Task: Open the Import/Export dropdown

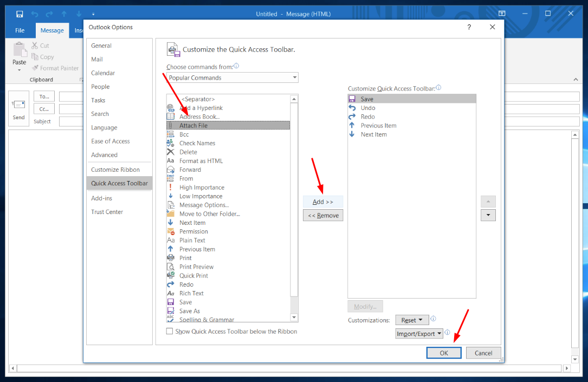Action: tap(419, 334)
